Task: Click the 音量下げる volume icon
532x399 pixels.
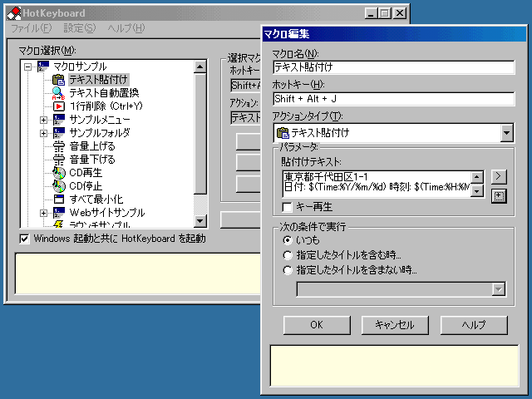Action: point(59,160)
